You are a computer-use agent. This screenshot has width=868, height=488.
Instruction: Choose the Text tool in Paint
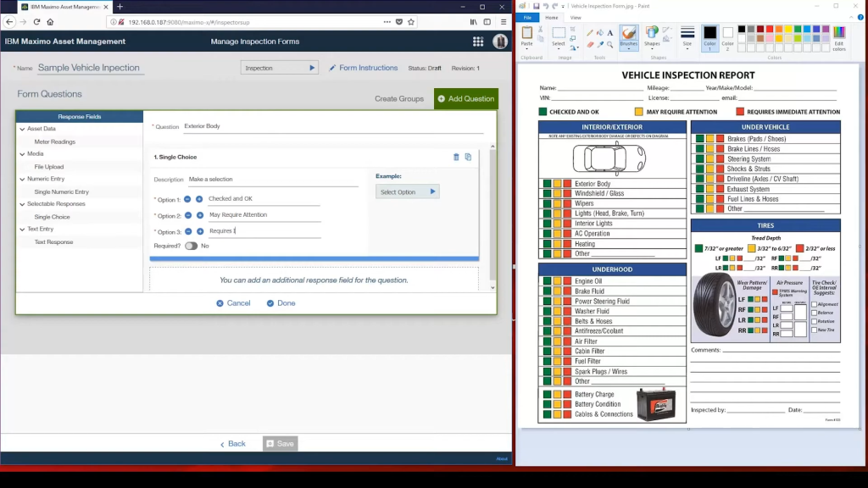point(609,33)
